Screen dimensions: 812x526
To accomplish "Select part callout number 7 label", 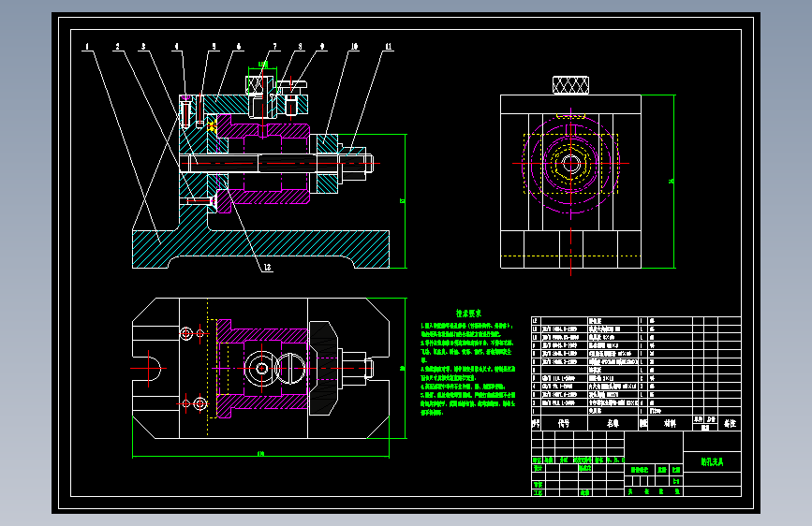I will coord(274,47).
